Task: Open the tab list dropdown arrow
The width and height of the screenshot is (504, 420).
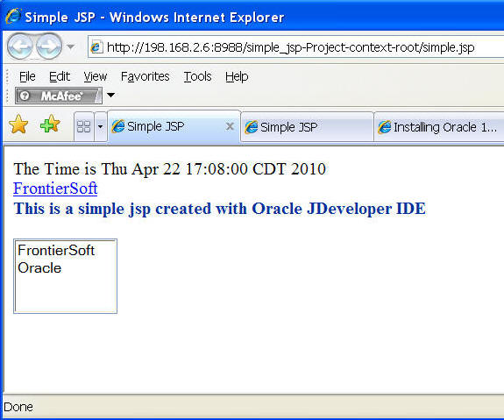Action: pos(100,126)
